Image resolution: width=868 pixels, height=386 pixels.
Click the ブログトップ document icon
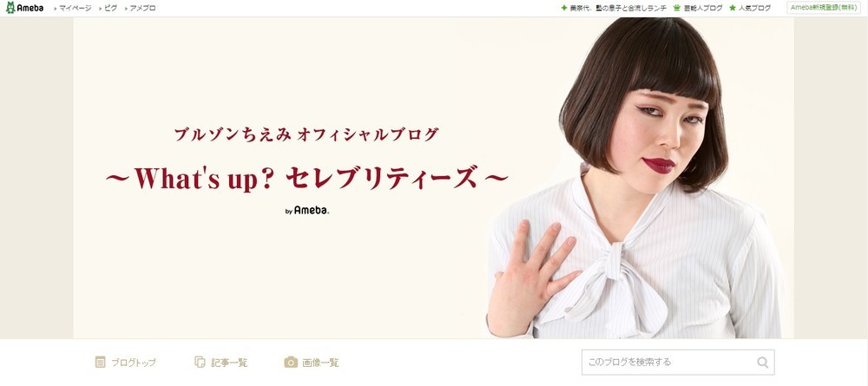(x=100, y=363)
